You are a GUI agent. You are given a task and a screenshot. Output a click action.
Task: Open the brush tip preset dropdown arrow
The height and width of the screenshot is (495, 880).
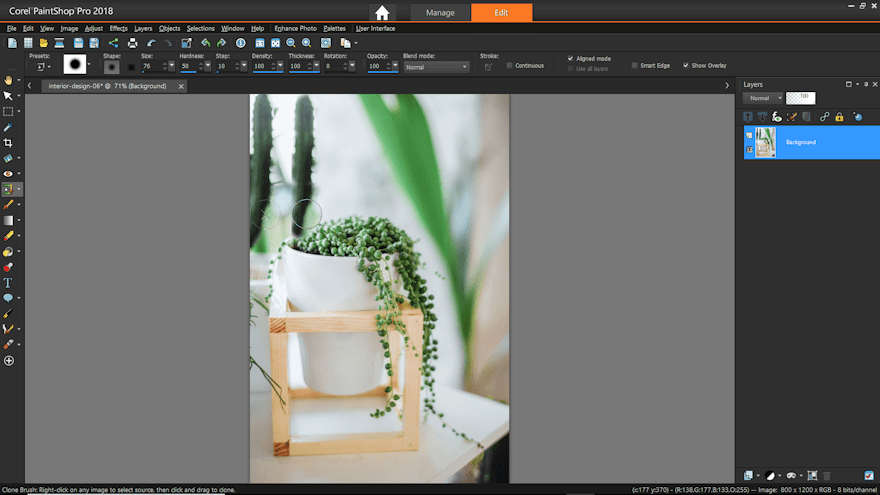click(89, 66)
